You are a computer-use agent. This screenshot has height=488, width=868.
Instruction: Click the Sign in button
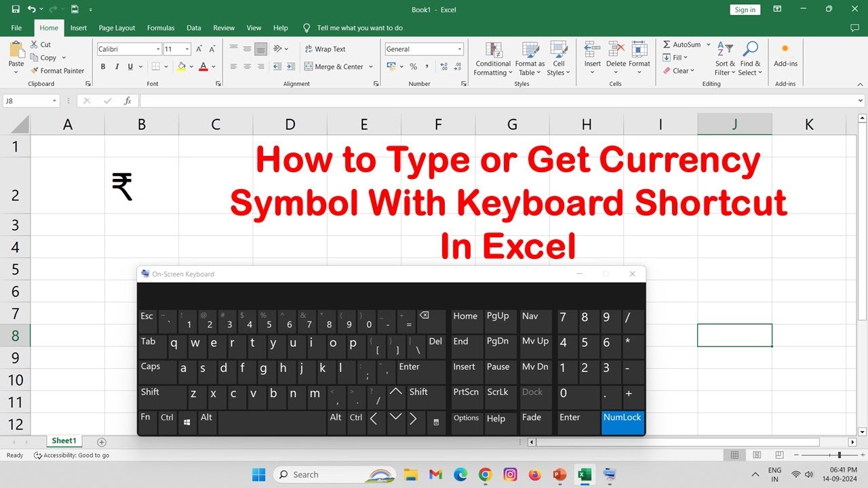coord(745,9)
